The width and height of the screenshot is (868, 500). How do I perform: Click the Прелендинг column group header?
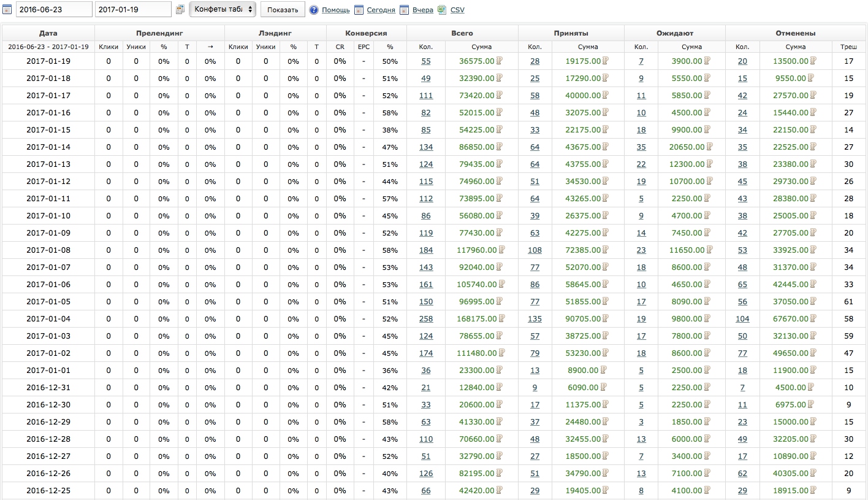(x=160, y=33)
